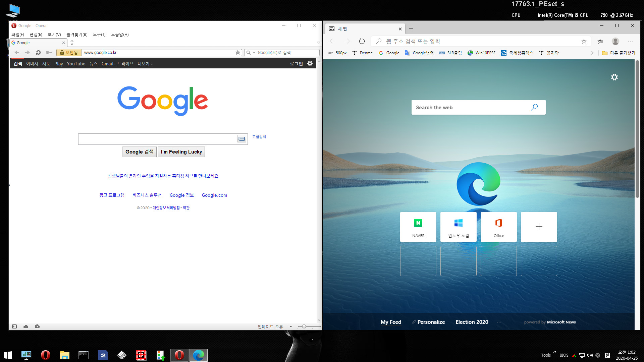Select Election 2020 feed

[x=472, y=322]
